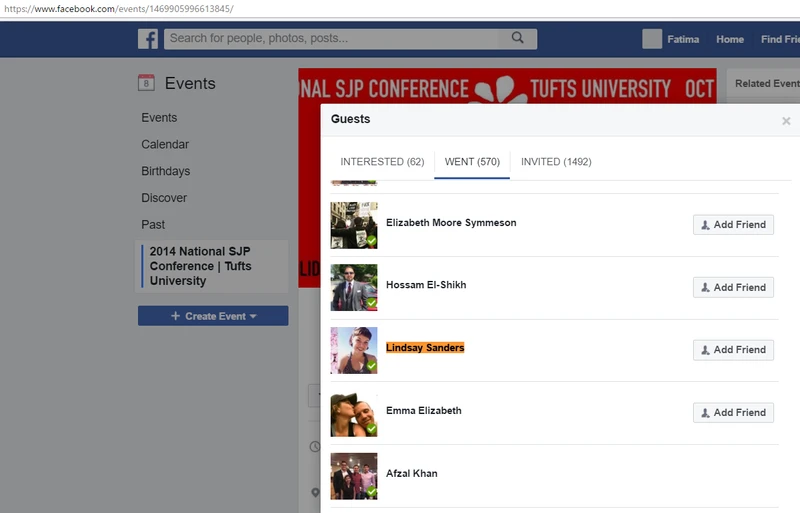Click Elizabeth Moore Symmeson's profile photo

click(x=354, y=225)
